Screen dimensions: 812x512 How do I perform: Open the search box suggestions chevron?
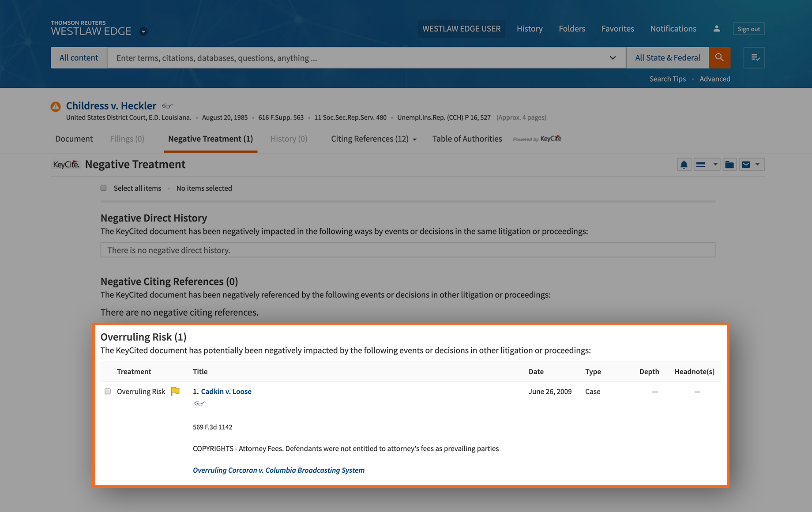[x=613, y=58]
